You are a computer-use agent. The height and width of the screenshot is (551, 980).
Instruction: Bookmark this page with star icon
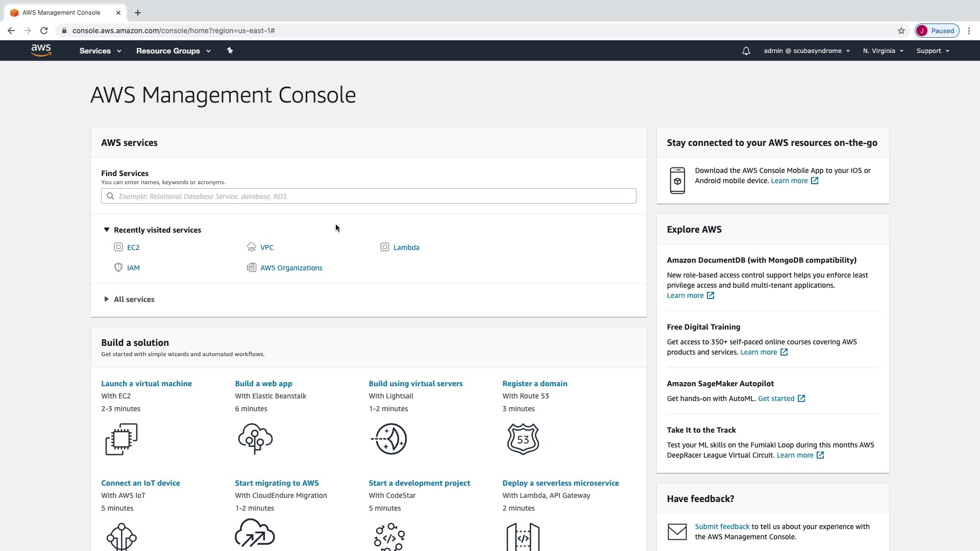click(901, 31)
